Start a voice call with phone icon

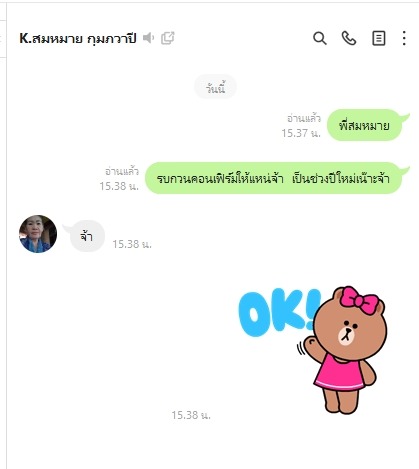point(349,38)
